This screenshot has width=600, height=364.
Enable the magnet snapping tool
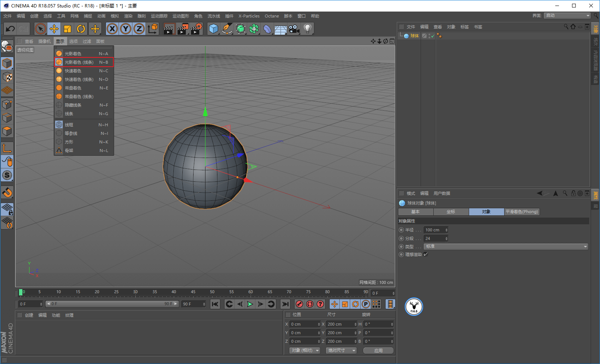point(7,193)
